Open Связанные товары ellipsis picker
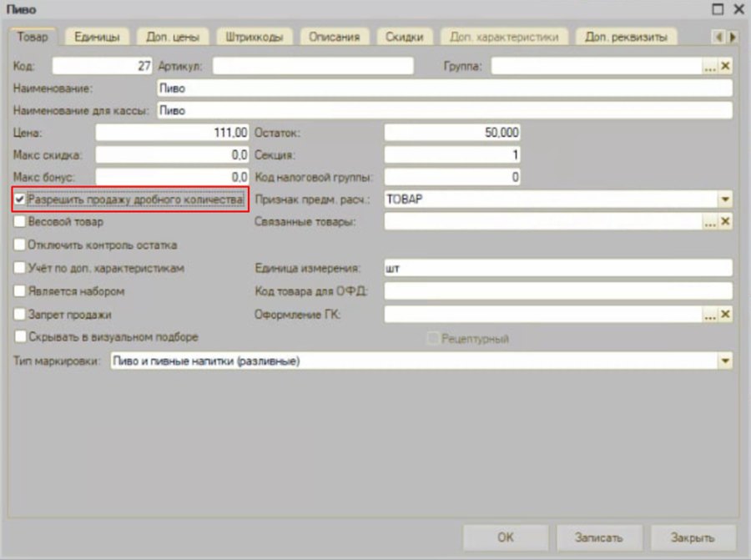 (710, 222)
